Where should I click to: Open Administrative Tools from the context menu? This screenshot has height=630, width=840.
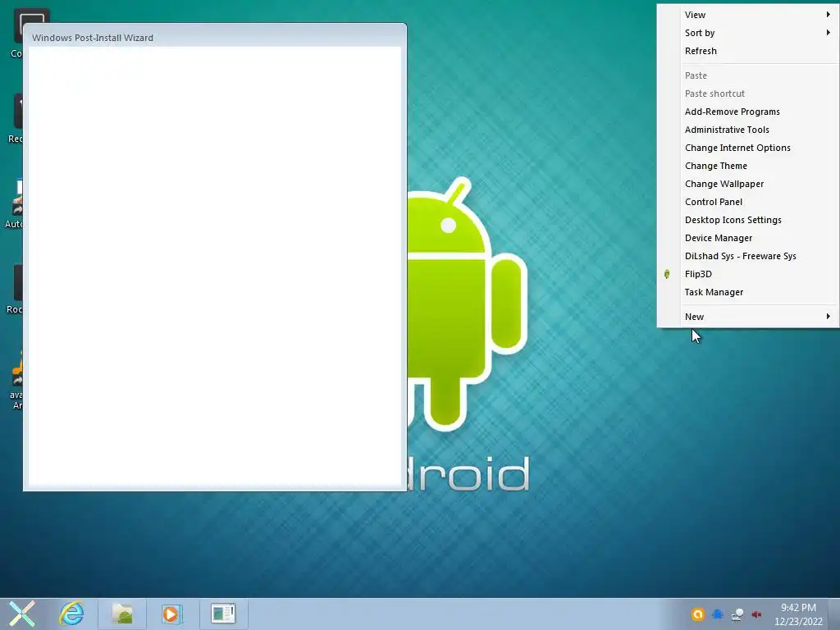click(x=748, y=130)
